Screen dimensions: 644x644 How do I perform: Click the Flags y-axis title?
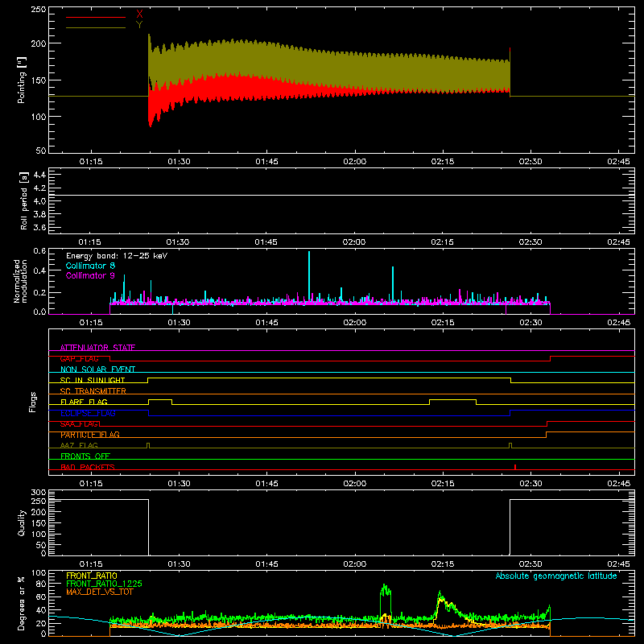coord(33,402)
